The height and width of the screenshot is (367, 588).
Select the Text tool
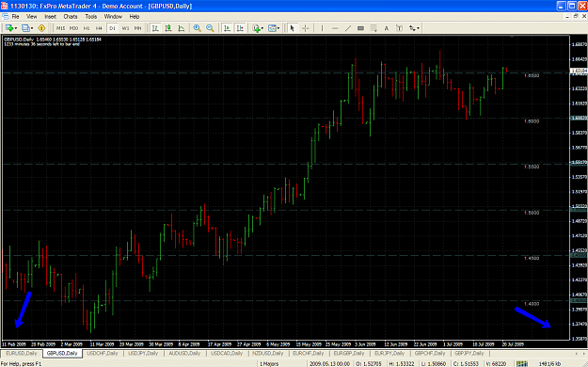point(387,28)
